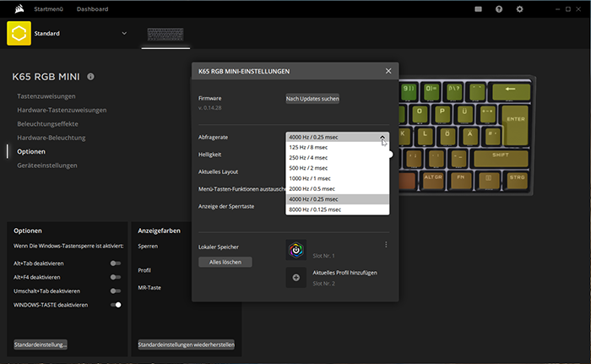Image resolution: width=591 pixels, height=364 pixels.
Task: Select highlighted 4000 Hz / 0.25 msec option
Action: coord(338,199)
